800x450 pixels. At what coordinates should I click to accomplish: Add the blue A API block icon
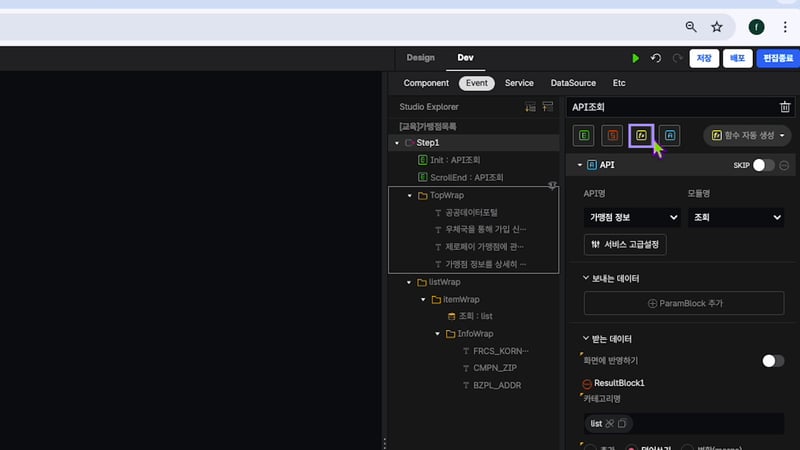point(670,135)
